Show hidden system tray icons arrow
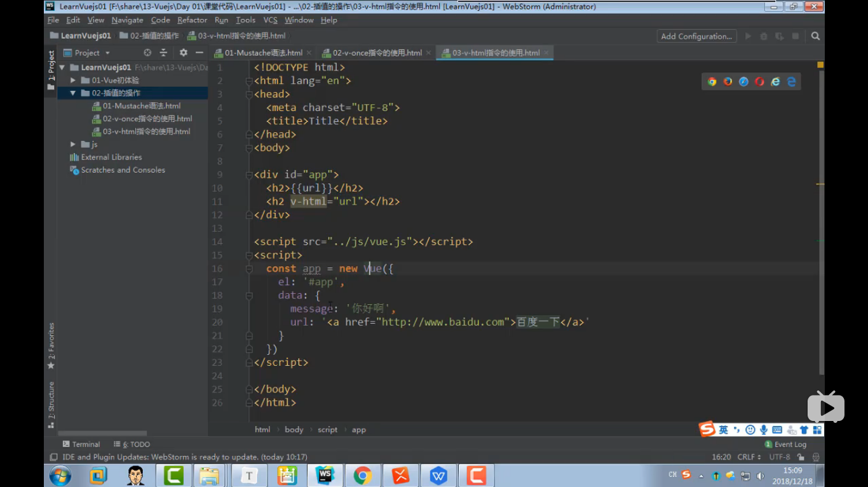The image size is (868, 487). coord(702,476)
